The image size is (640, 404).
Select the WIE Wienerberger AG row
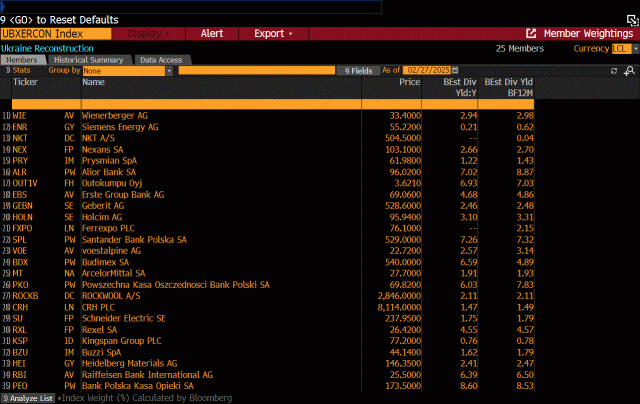point(267,116)
